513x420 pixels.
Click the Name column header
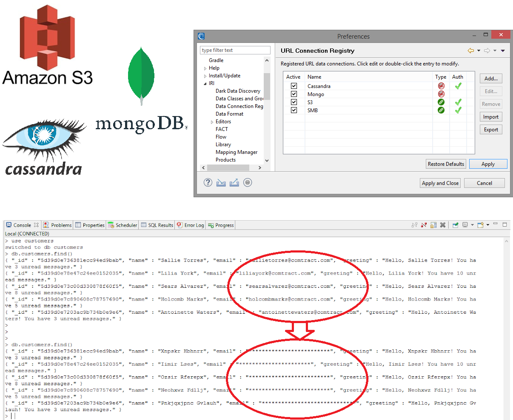pos(368,77)
